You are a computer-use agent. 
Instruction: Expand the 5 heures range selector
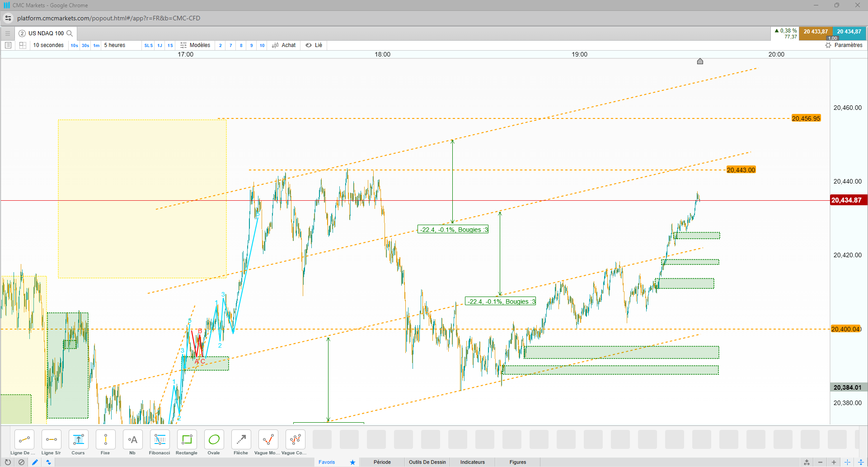click(x=115, y=45)
